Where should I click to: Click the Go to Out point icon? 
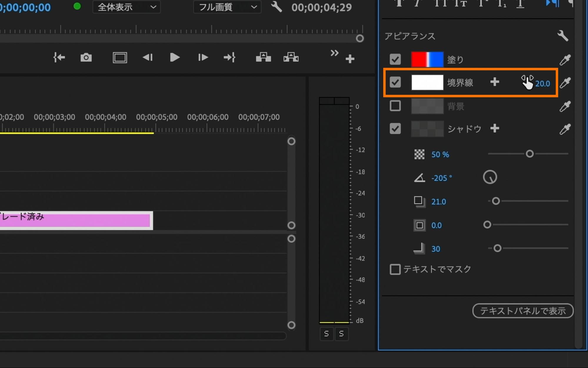(229, 57)
